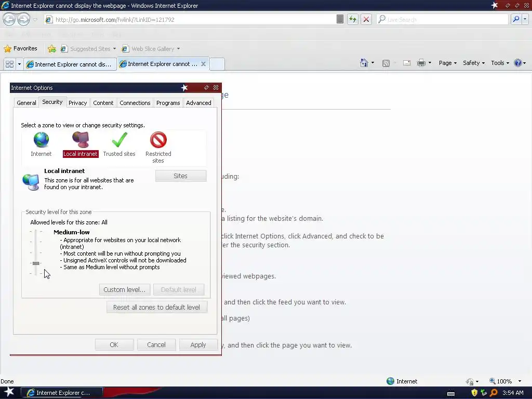Viewport: 532px width, 399px height.
Task: Click the Sites button
Action: 180,176
